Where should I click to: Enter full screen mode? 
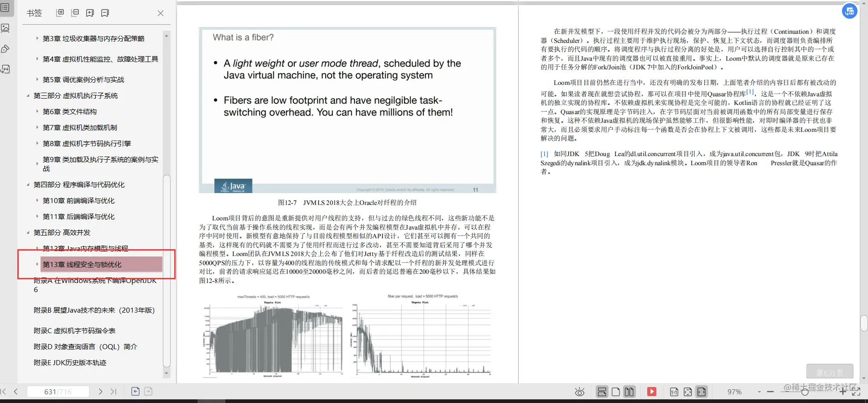(856, 392)
